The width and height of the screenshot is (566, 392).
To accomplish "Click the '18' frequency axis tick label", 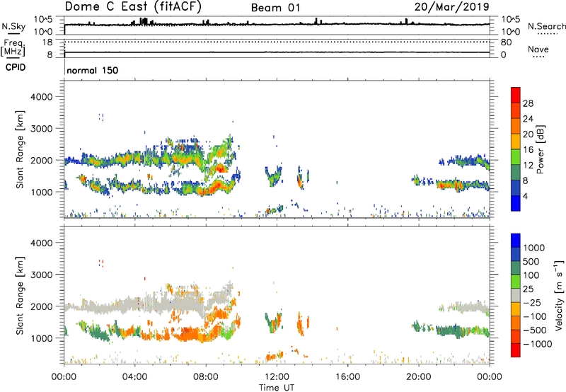I will pos(47,42).
